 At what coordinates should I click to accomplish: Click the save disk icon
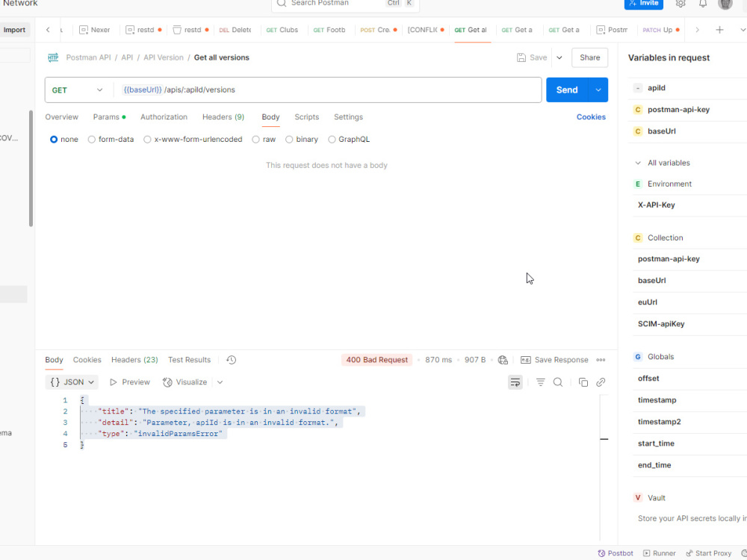tap(521, 57)
